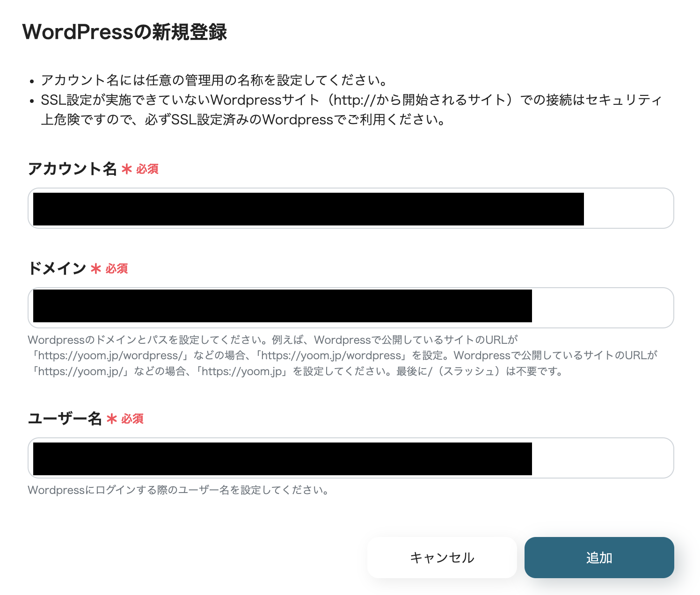Click the アカウント名 field label

click(x=73, y=169)
